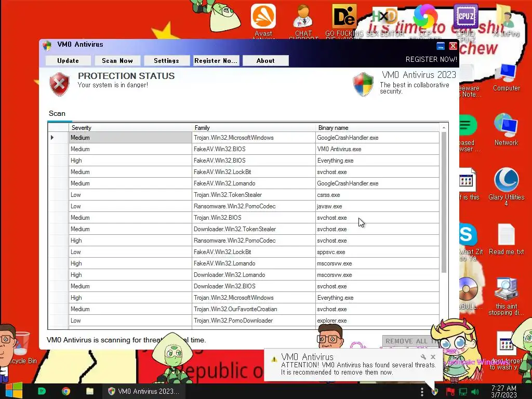
Task: Click the notification wrench settings icon
Action: tap(423, 357)
